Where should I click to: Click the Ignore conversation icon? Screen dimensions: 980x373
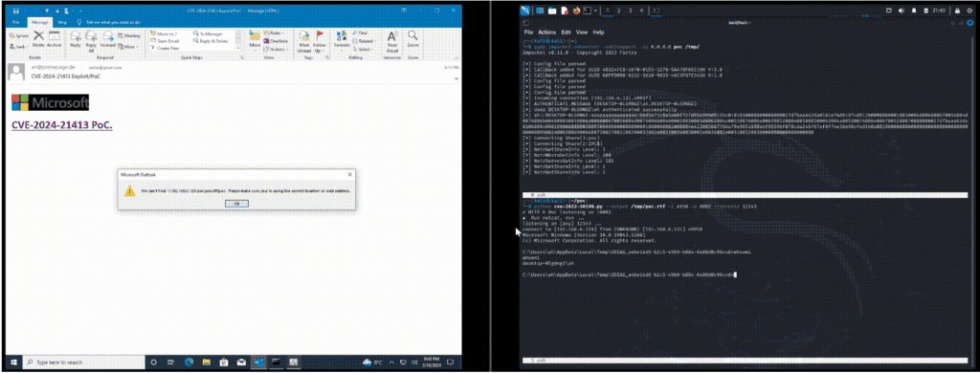click(x=19, y=35)
